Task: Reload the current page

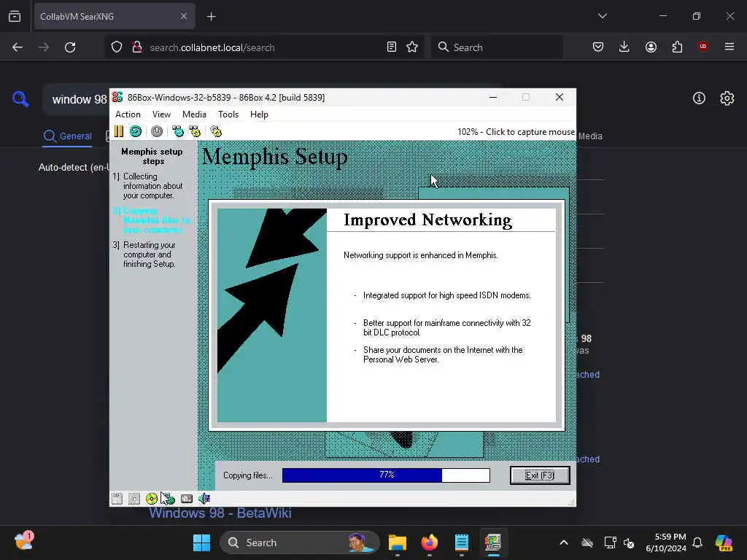Action: [x=70, y=47]
